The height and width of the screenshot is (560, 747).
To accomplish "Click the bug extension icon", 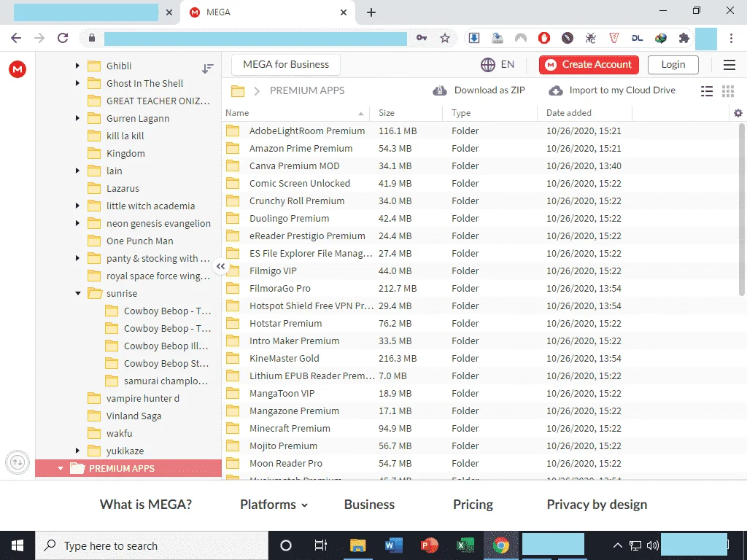I will 591,38.
